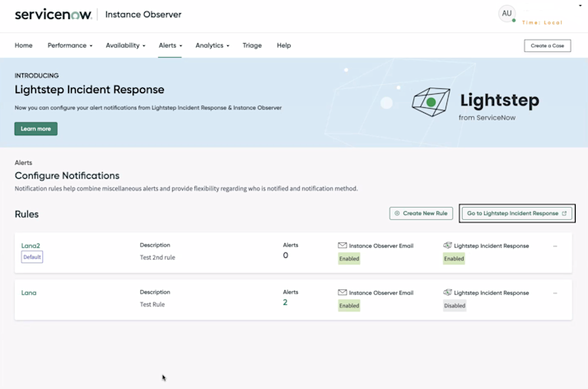
Task: Click alerts count 2 for Lana
Action: click(285, 302)
